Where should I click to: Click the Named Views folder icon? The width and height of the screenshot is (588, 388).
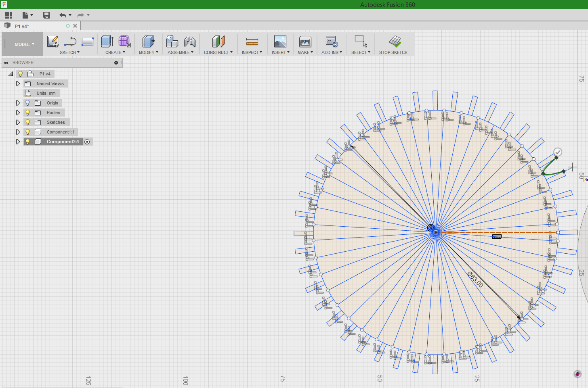click(x=28, y=83)
